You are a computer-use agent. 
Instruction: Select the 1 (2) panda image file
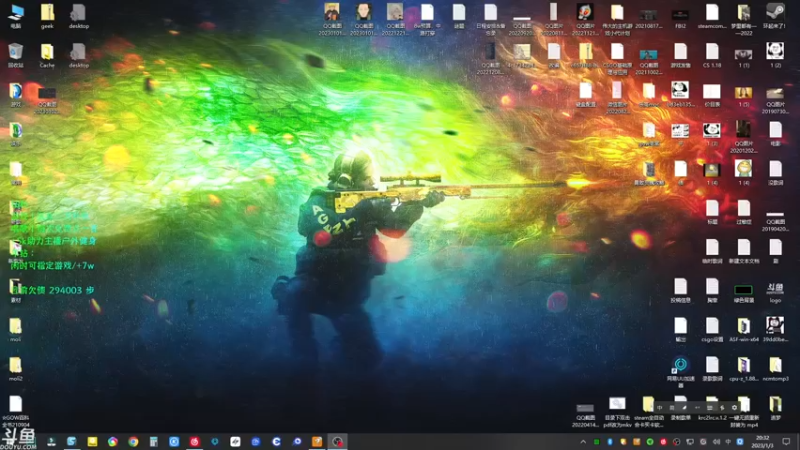775,56
